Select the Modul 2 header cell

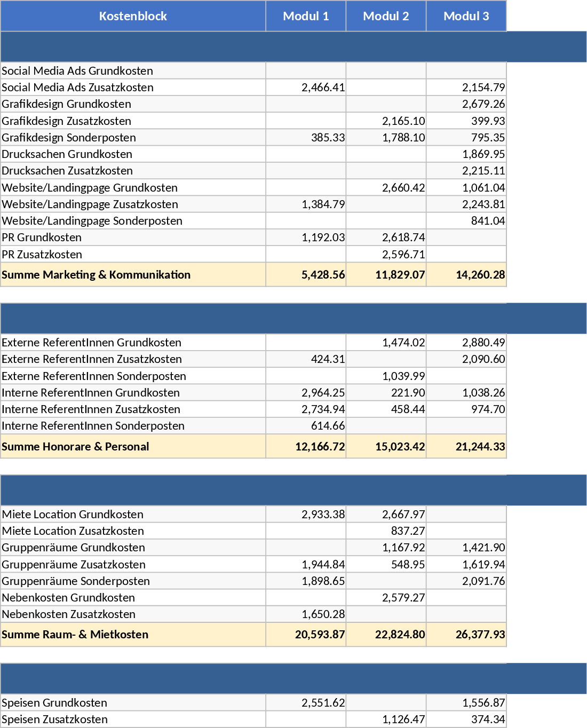coord(386,16)
